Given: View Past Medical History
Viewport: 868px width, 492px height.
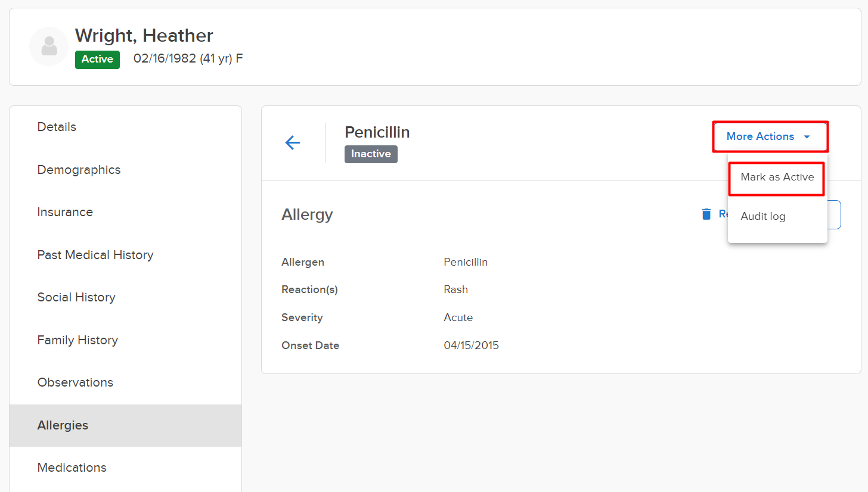Looking at the screenshot, I should pos(95,255).
